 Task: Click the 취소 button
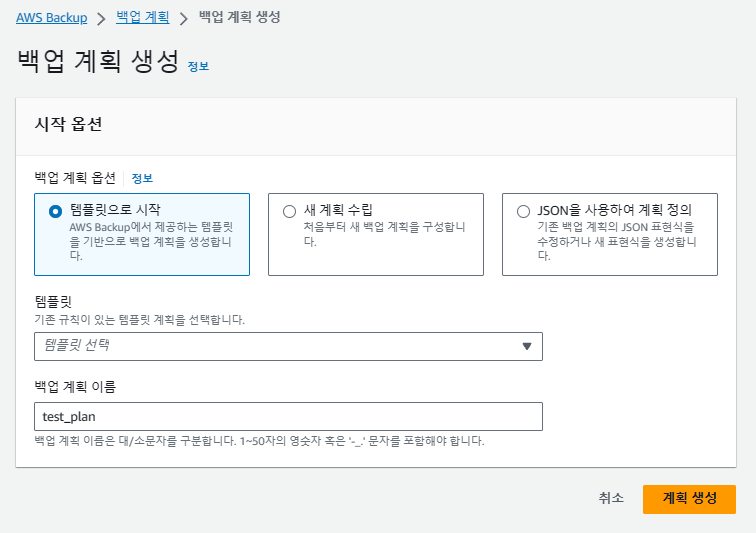pyautogui.click(x=611, y=498)
